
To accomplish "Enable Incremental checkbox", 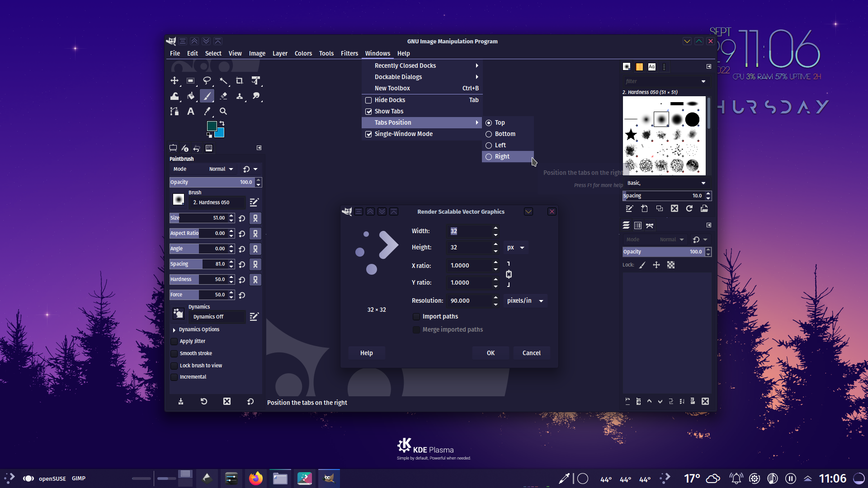I will coord(174,377).
